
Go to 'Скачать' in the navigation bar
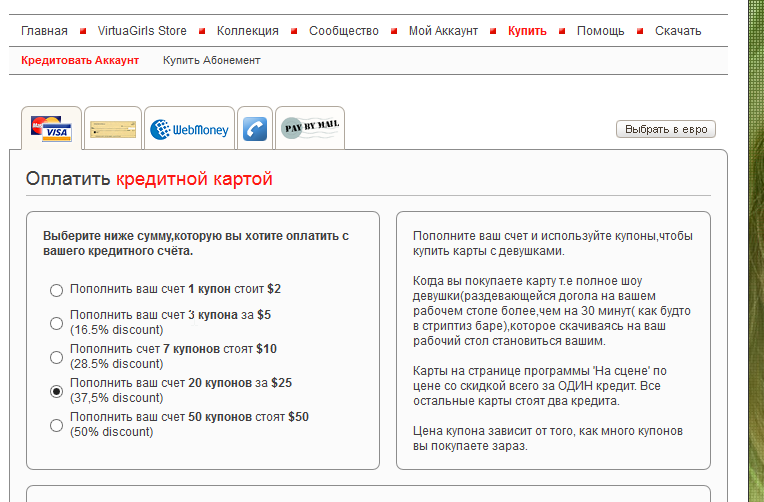pyautogui.click(x=678, y=31)
